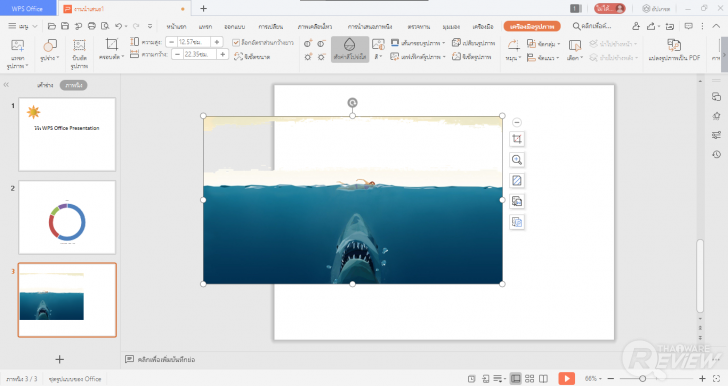Image resolution: width=728 pixels, height=386 pixels.
Task: Decrease the picture contrast
Action: tap(321, 44)
